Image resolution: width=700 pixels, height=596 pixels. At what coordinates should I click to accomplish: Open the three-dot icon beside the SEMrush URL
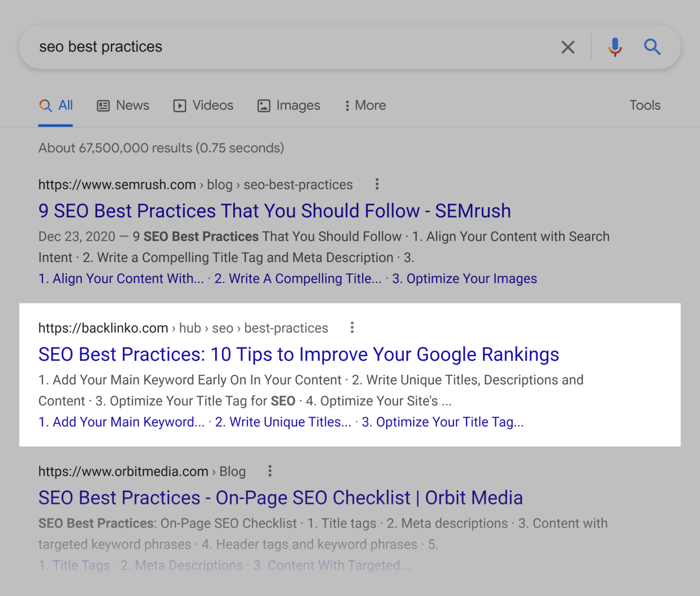(377, 184)
